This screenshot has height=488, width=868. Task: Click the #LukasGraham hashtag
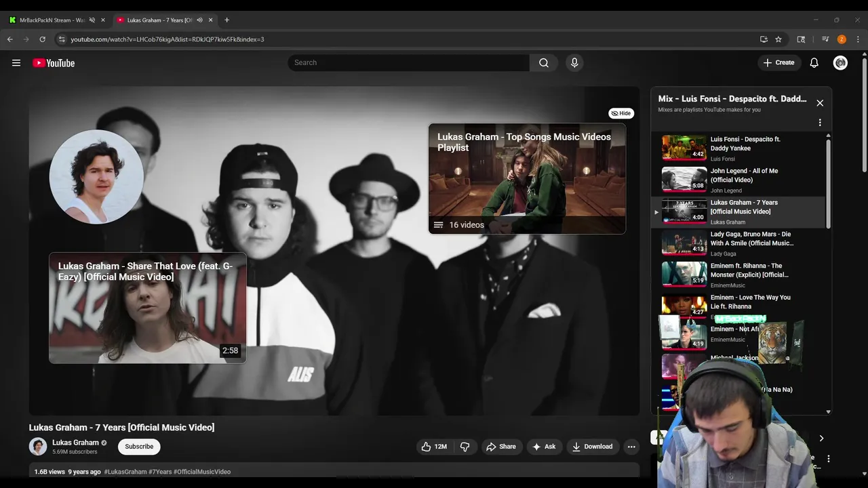[125, 472]
